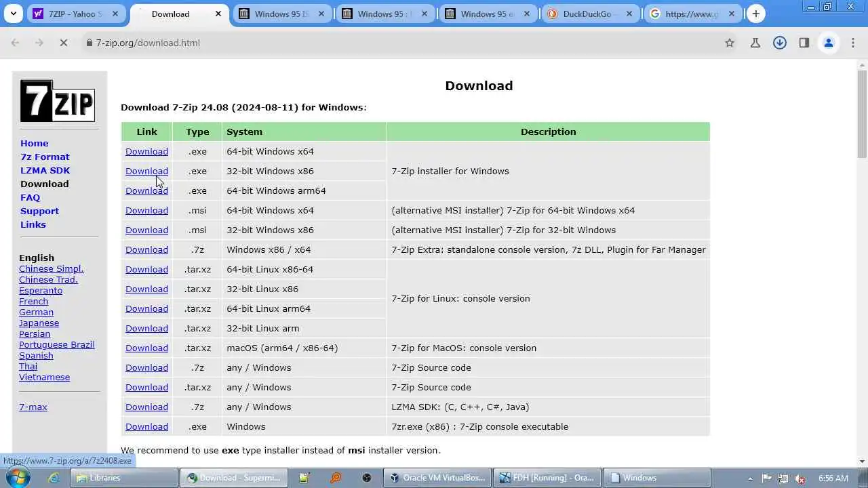868x488 pixels.
Task: Switch to the 7ZIP - Yahoo tab
Action: point(76,14)
